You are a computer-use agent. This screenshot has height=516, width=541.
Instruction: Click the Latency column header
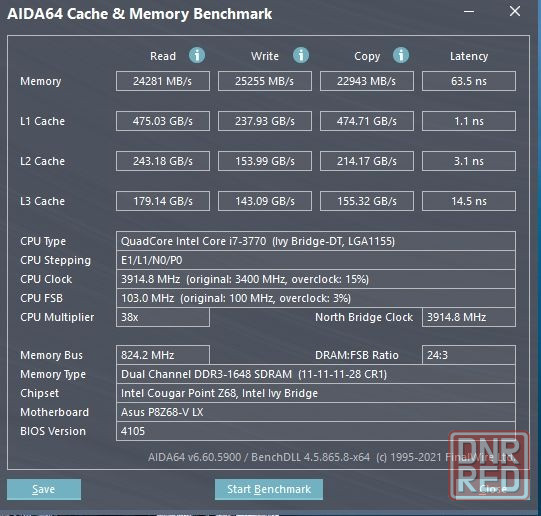(x=469, y=56)
